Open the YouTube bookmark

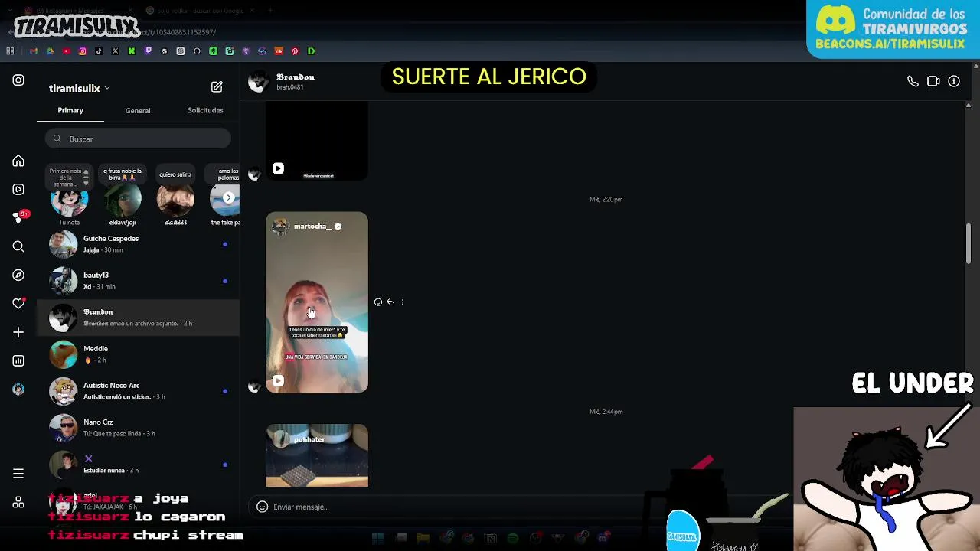(66, 51)
